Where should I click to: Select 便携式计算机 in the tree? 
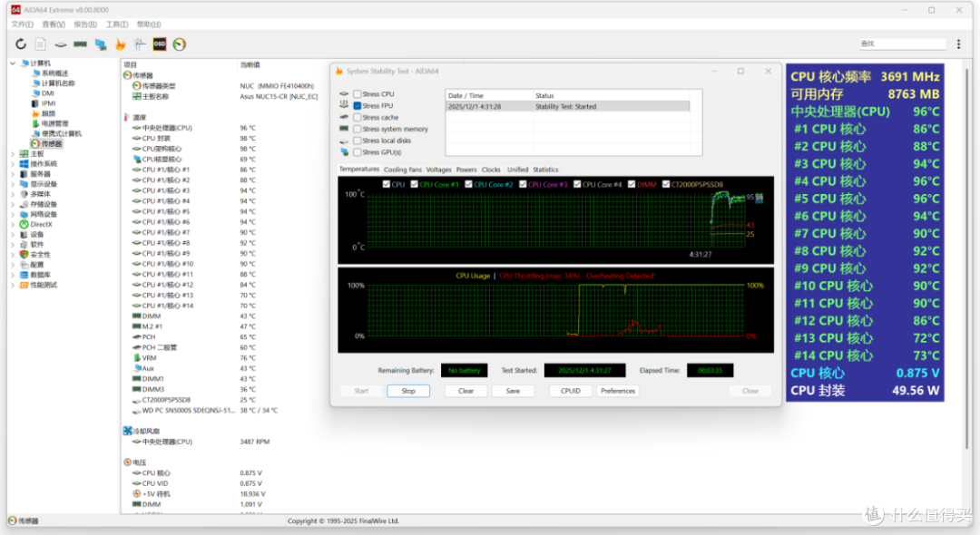pos(62,133)
